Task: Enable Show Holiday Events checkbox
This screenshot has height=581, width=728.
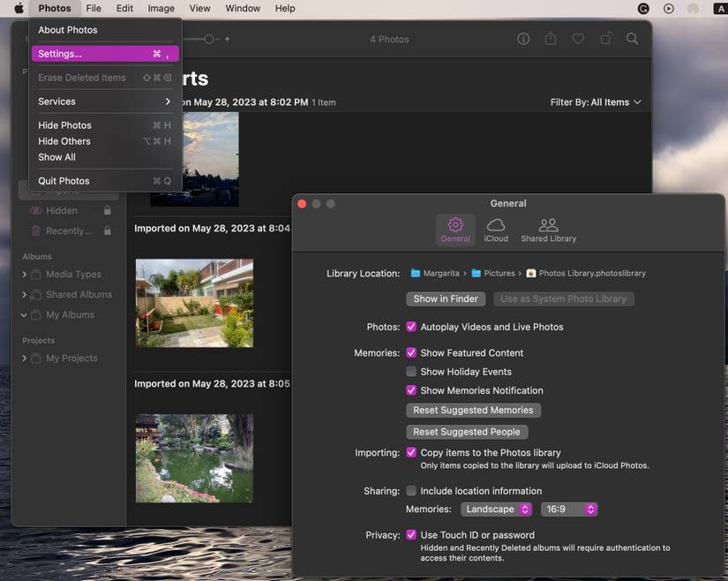Action: coord(411,372)
